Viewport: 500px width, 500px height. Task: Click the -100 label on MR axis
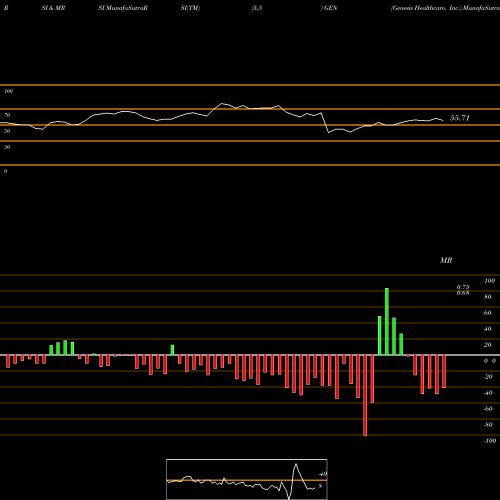[x=490, y=441]
